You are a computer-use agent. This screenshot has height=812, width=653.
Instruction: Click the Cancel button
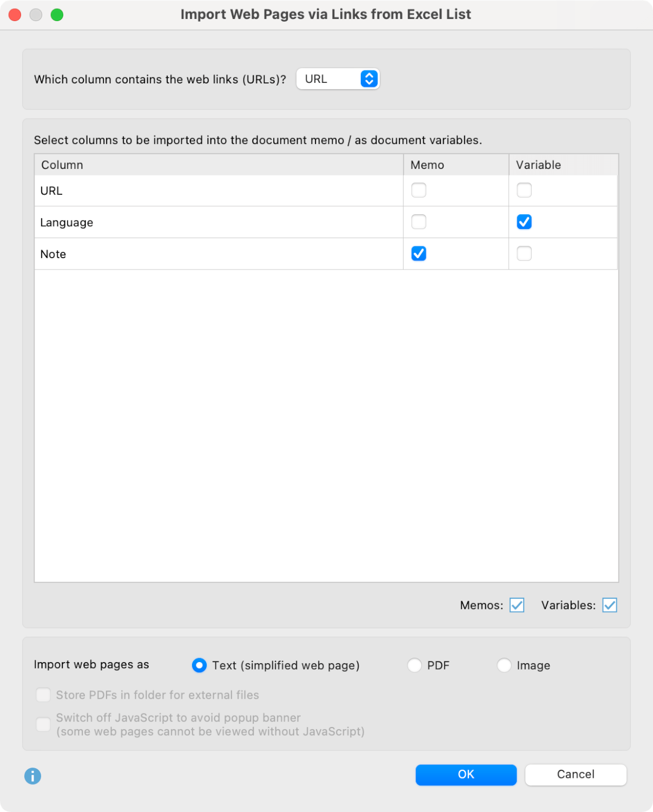coord(576,775)
